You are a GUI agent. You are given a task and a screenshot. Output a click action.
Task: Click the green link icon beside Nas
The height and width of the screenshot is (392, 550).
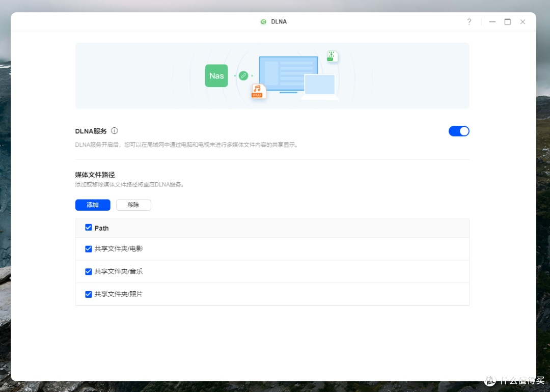click(x=243, y=76)
